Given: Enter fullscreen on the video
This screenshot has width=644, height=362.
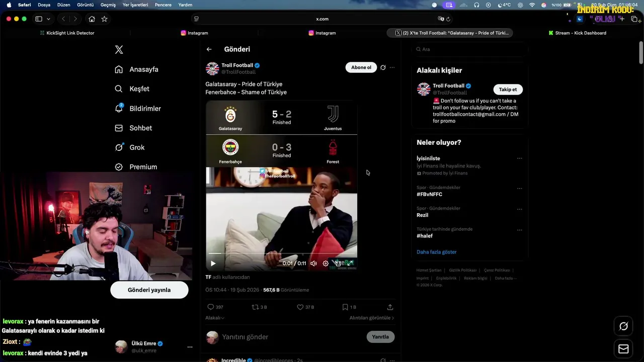Looking at the screenshot, I should coord(350,263).
